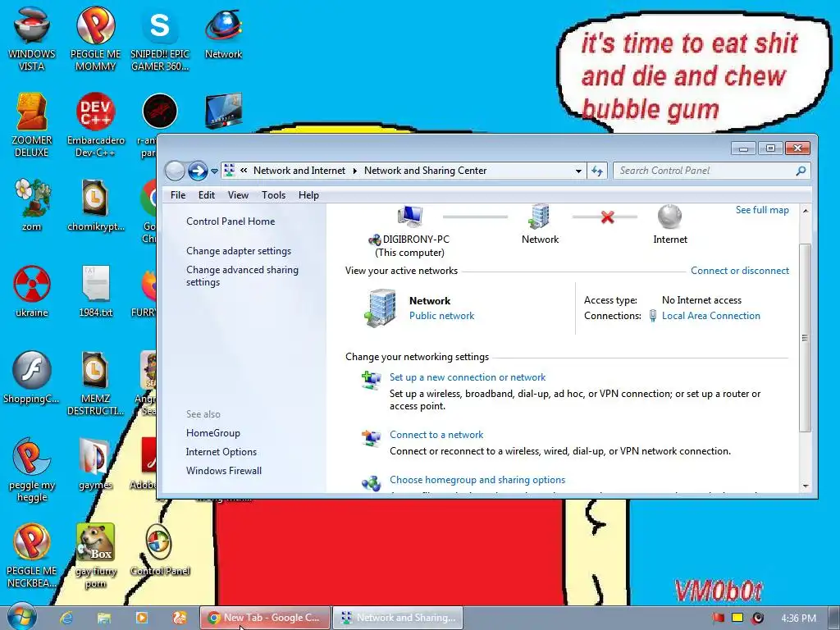
Task: Open the WINDOWS VISTA desktop icon
Action: click(x=32, y=39)
